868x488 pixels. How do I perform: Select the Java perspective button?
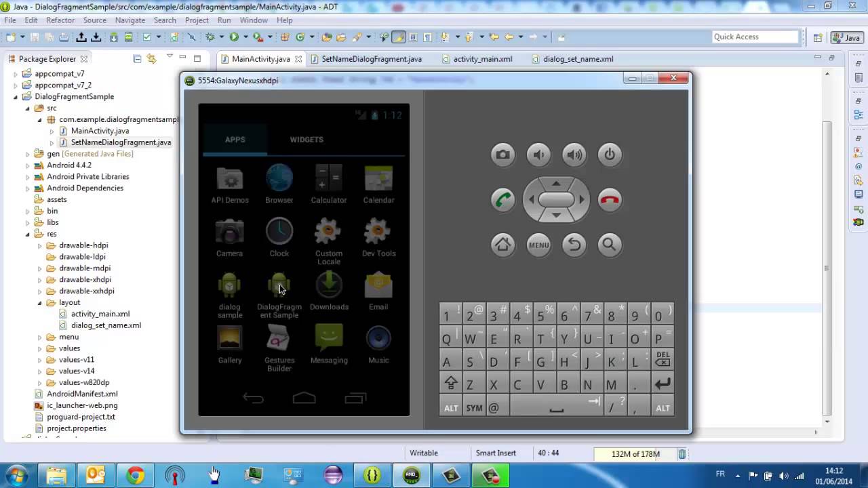pyautogui.click(x=846, y=38)
